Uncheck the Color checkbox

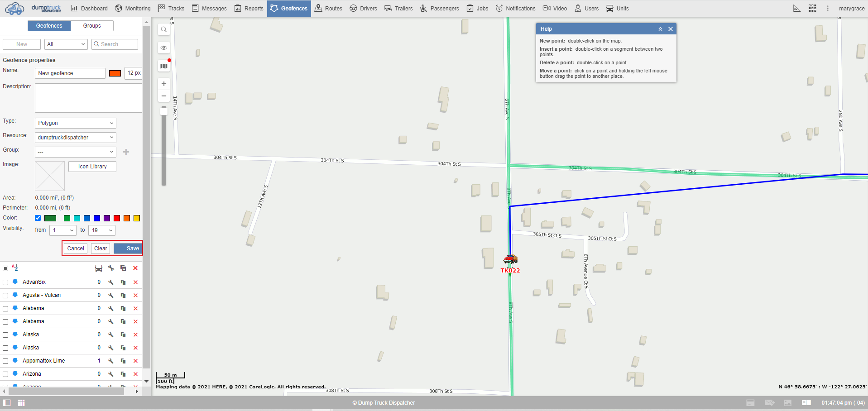point(38,218)
